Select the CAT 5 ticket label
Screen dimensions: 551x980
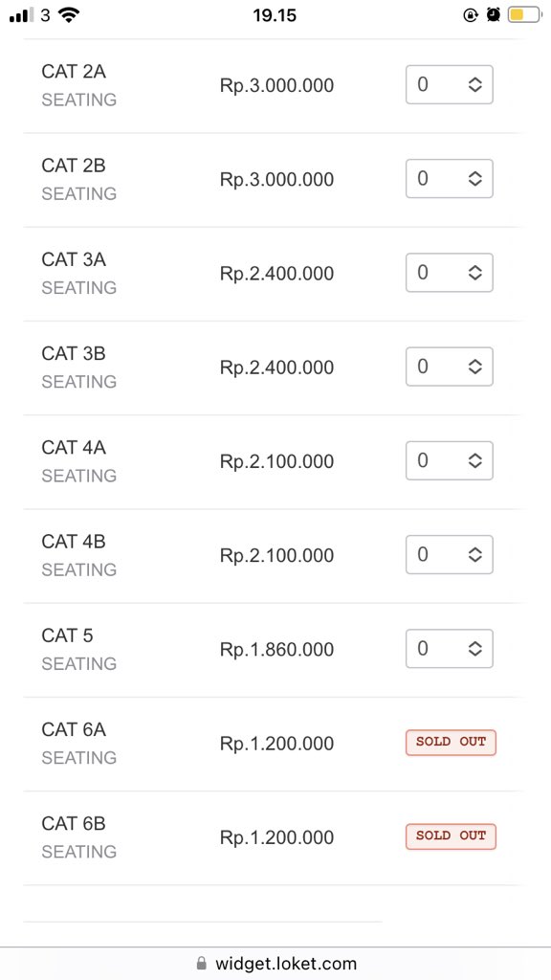click(67, 635)
